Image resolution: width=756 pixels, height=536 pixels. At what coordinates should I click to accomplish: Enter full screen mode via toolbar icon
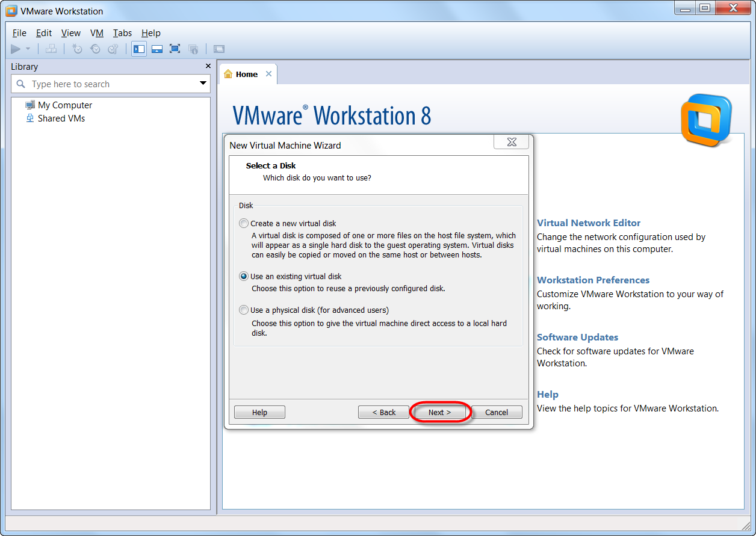click(x=175, y=49)
